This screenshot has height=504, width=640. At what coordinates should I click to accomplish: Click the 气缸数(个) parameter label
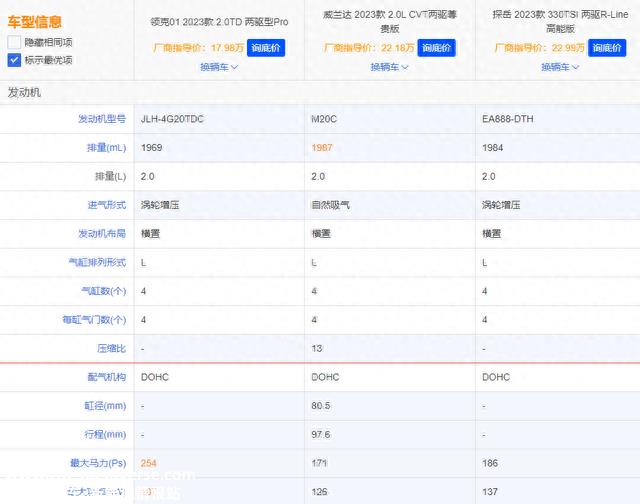click(104, 291)
